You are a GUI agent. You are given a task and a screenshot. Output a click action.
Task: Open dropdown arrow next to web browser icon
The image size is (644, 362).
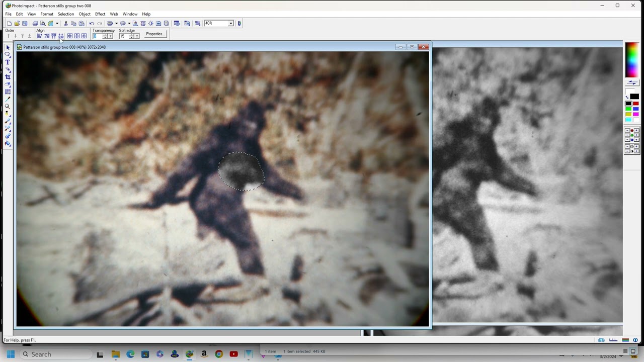coord(57,23)
